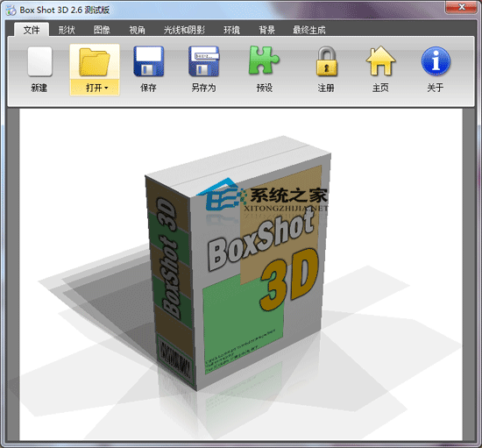
Task: Expand the 打开 dropdown arrow
Action: tap(106, 88)
